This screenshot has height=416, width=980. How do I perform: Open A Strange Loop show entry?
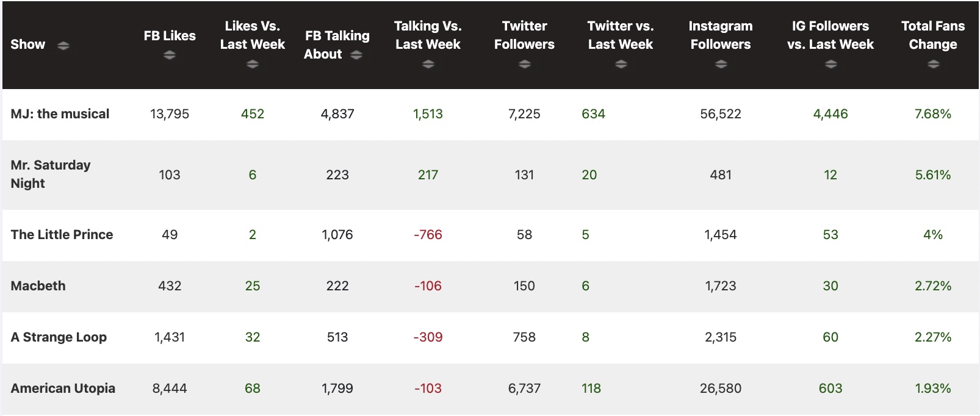tap(59, 337)
